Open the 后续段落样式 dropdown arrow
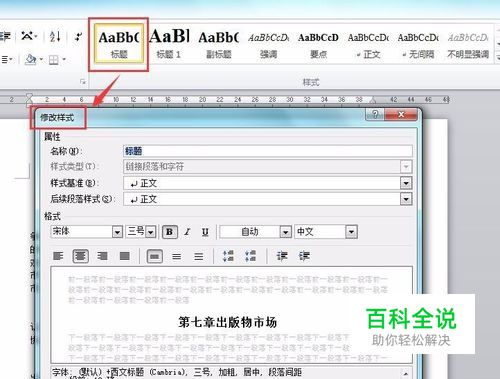The width and height of the screenshot is (500, 379). coord(406,199)
